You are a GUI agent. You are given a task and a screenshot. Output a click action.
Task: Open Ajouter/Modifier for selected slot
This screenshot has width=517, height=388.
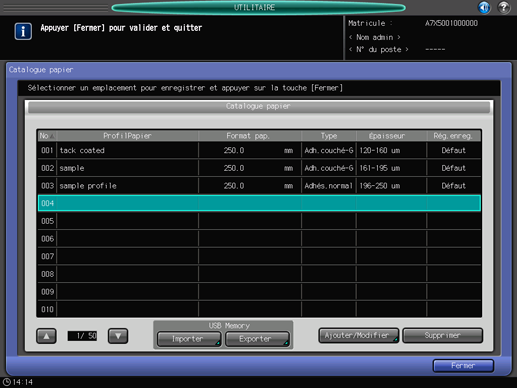pyautogui.click(x=359, y=335)
